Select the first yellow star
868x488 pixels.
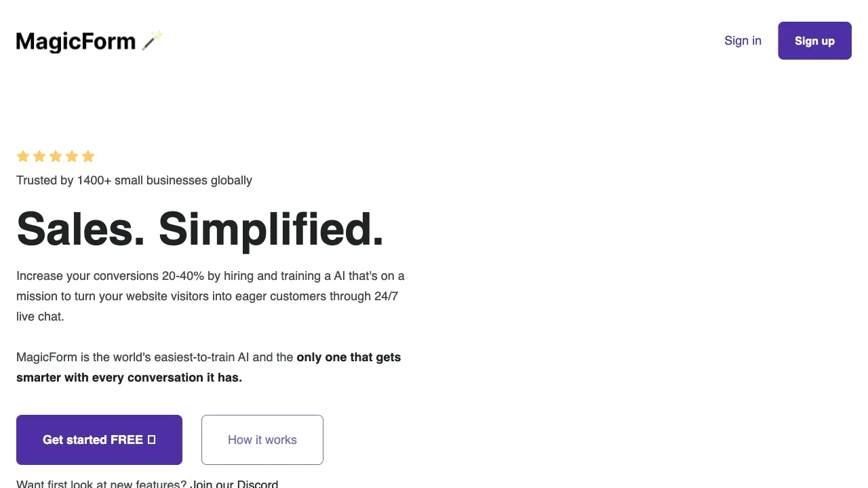point(22,156)
